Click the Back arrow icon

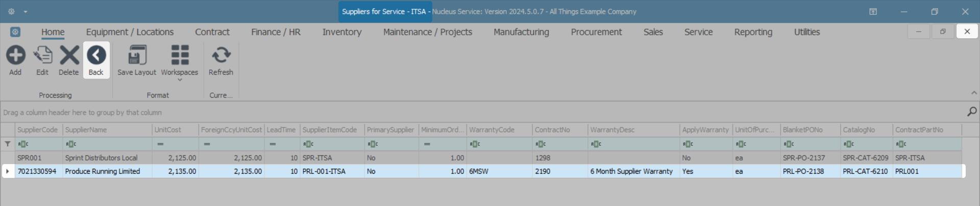pyautogui.click(x=96, y=55)
